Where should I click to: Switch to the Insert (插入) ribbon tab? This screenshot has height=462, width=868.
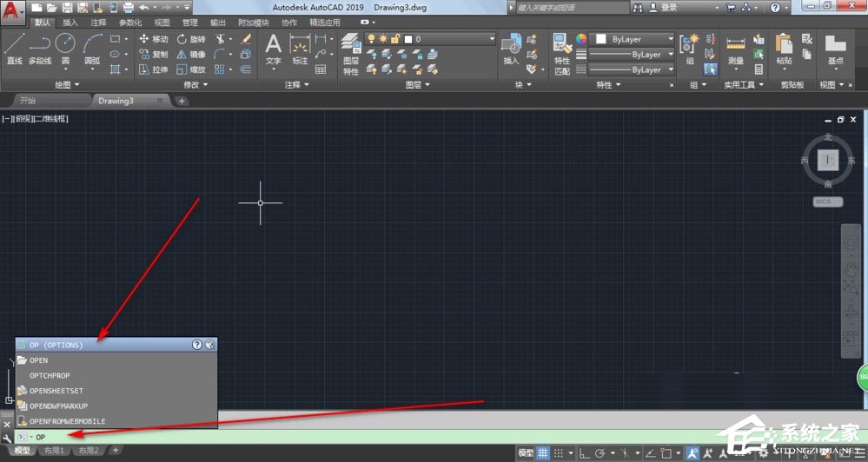pyautogui.click(x=70, y=23)
